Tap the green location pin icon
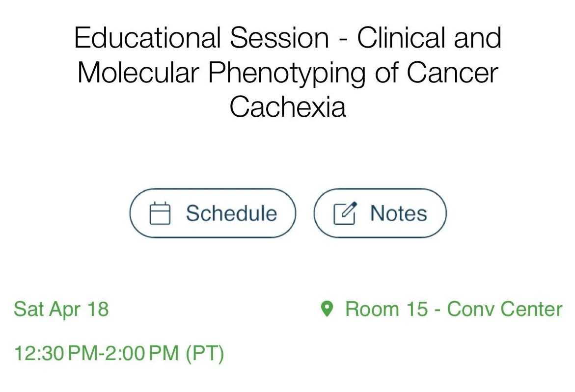This screenshot has height=392, width=575. tap(327, 309)
